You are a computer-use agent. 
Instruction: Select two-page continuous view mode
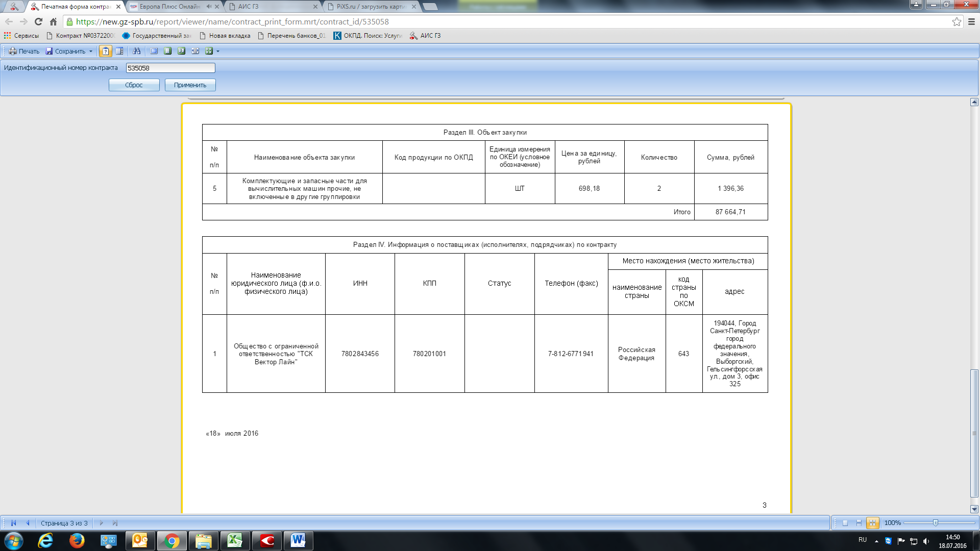point(181,51)
